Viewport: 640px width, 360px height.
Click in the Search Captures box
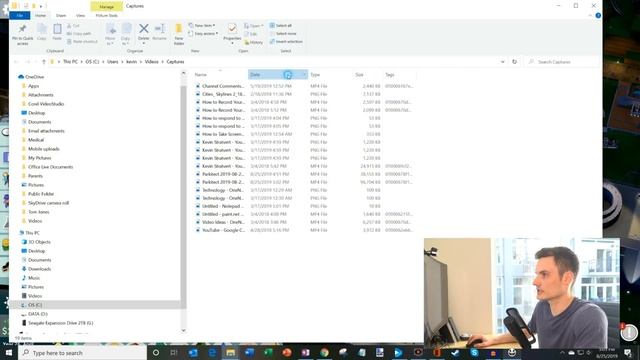(562, 62)
